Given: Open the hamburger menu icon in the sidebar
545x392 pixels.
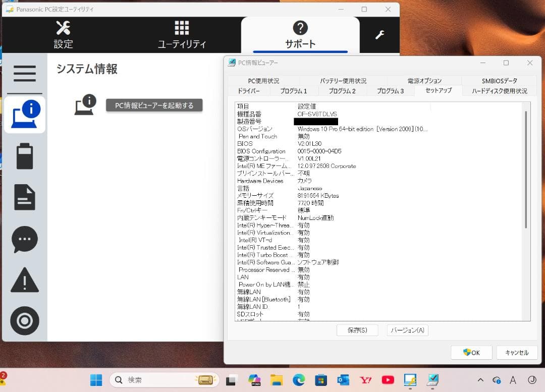Looking at the screenshot, I should [x=24, y=74].
